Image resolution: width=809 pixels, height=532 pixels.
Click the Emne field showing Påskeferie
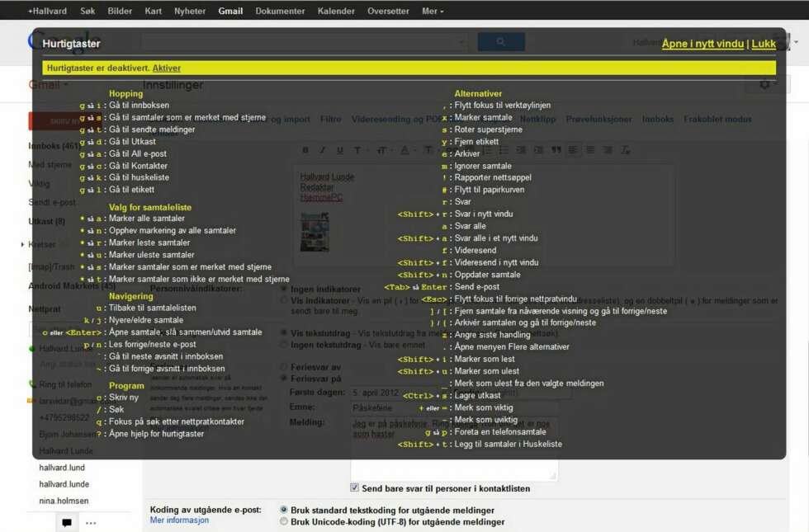tap(454, 407)
